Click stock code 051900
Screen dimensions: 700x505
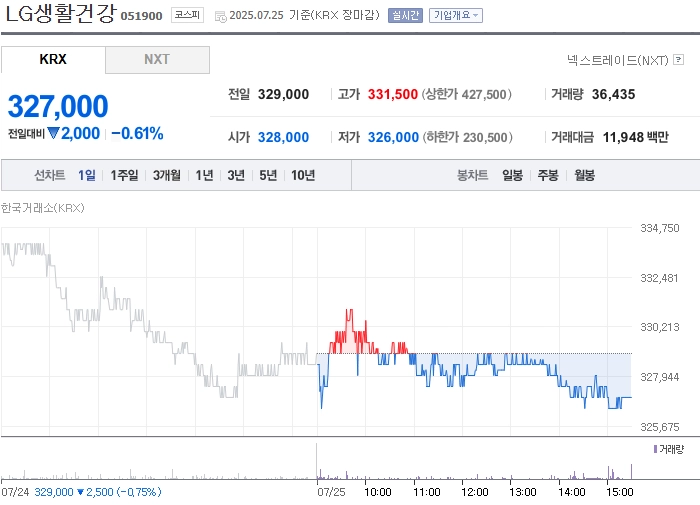142,16
